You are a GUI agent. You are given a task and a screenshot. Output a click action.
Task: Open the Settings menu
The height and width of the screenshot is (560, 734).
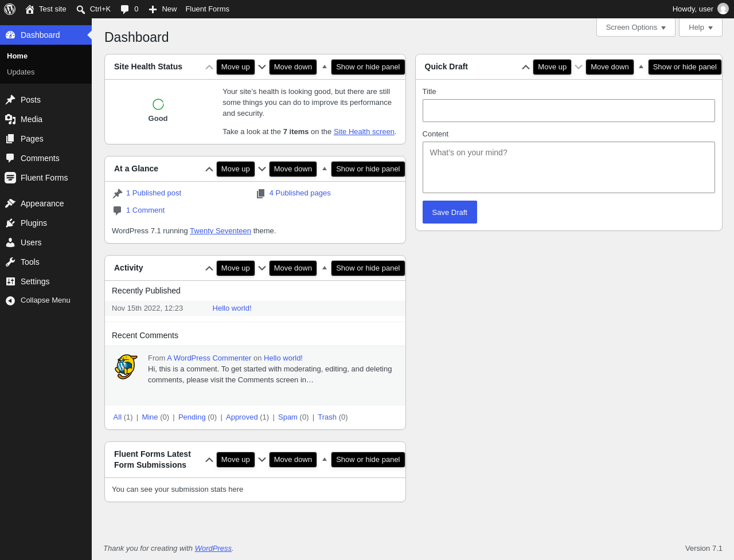(x=46, y=281)
